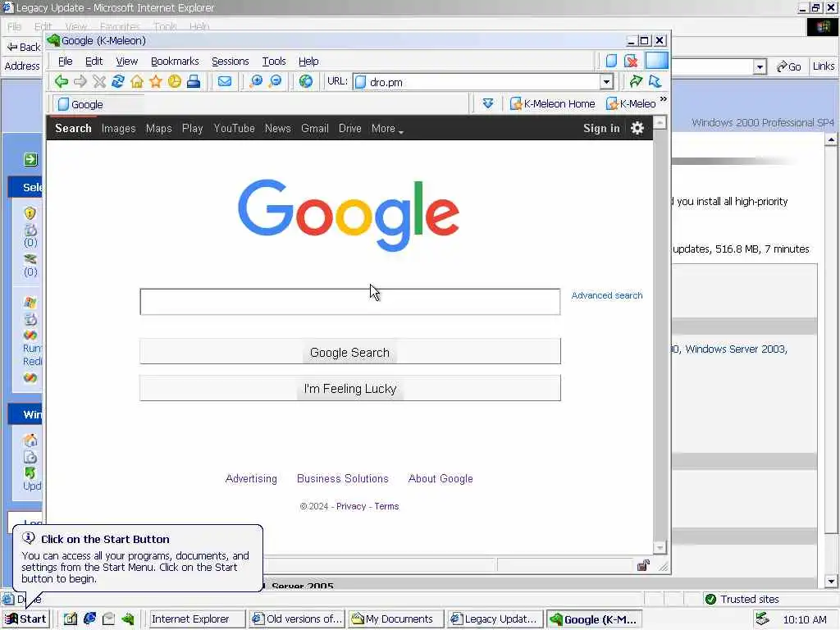
Task: Open YouTube in Google top bar
Action: [234, 129]
